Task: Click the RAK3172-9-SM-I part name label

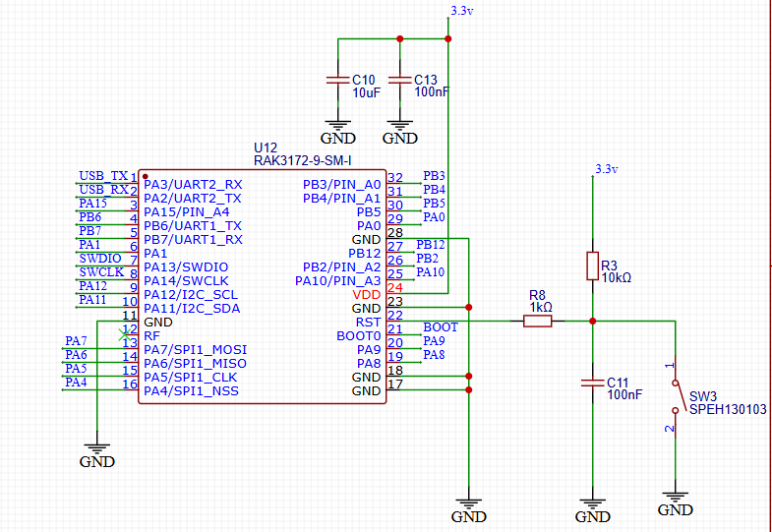Action: 302,159
